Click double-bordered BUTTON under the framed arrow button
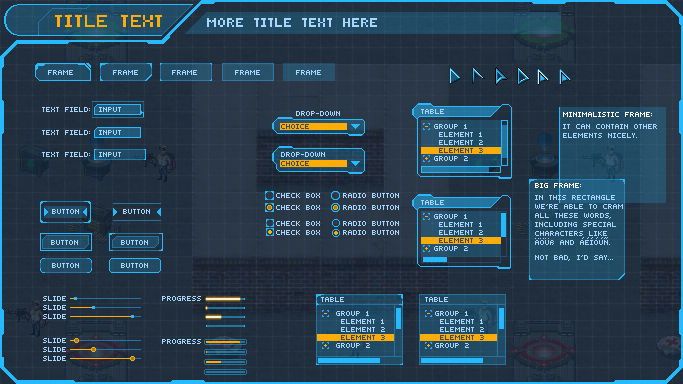The image size is (683, 384). (66, 243)
